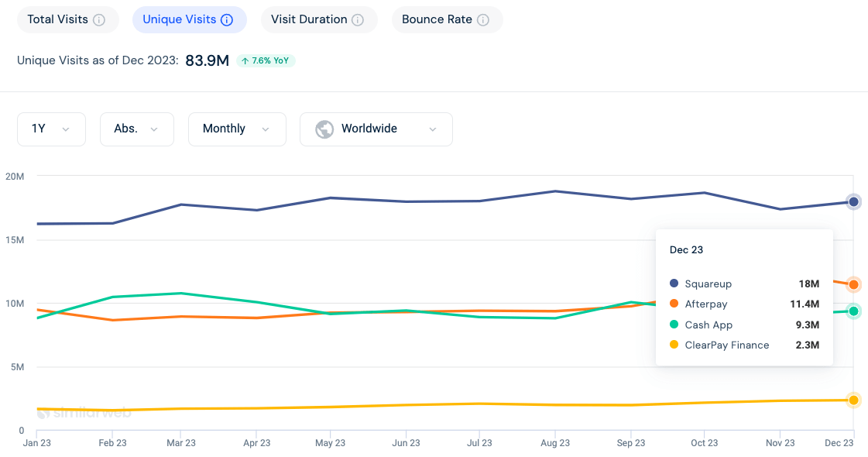The width and height of the screenshot is (868, 457).
Task: Click the globe icon in the Worldwide selector
Action: [323, 129]
